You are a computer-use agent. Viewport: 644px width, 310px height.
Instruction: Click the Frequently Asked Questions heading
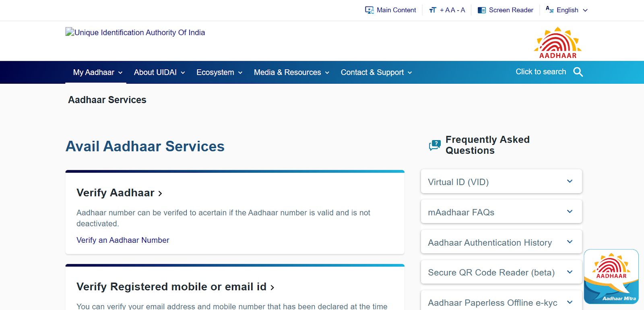pyautogui.click(x=487, y=145)
